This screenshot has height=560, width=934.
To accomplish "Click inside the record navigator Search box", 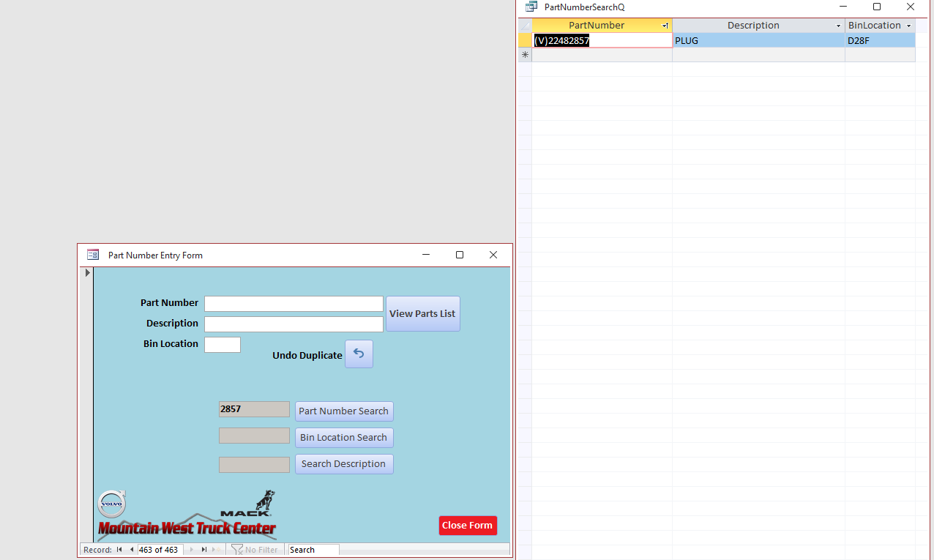I will (x=313, y=549).
